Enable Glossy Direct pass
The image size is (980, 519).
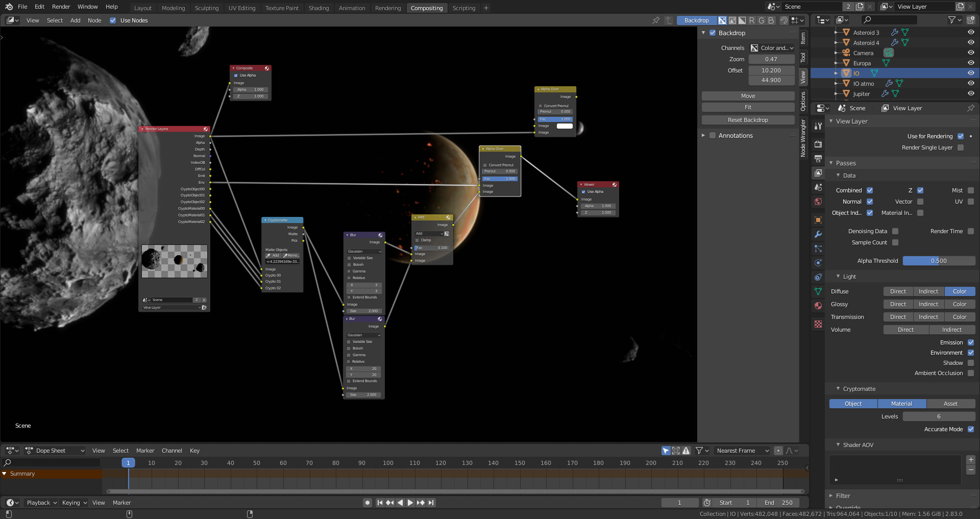pos(898,304)
